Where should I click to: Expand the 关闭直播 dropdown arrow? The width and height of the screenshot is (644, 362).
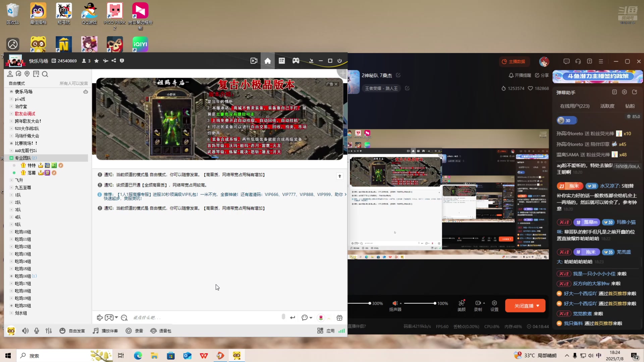538,306
